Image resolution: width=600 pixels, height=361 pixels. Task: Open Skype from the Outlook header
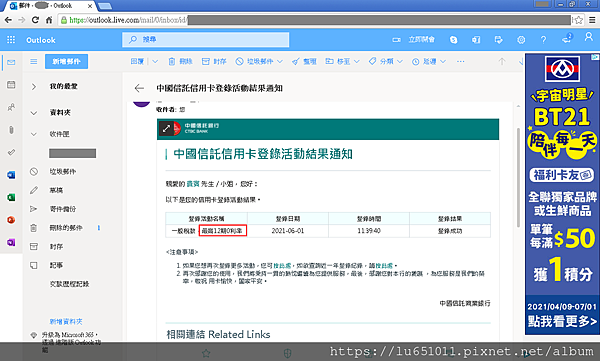click(453, 39)
